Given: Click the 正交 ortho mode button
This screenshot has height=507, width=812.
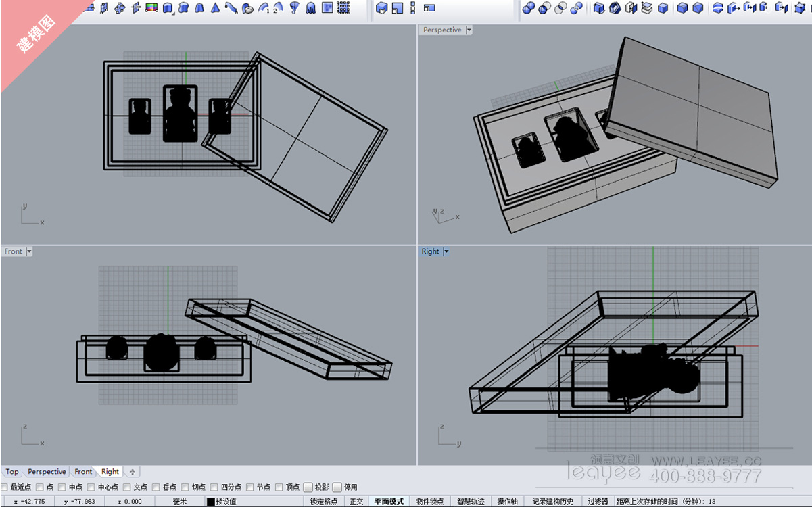Looking at the screenshot, I should [356, 502].
